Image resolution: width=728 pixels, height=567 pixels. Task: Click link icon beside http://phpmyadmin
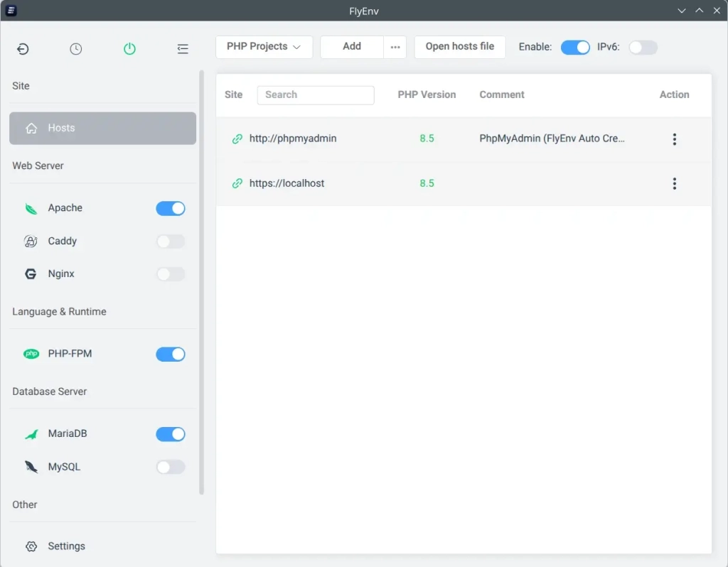tap(237, 139)
